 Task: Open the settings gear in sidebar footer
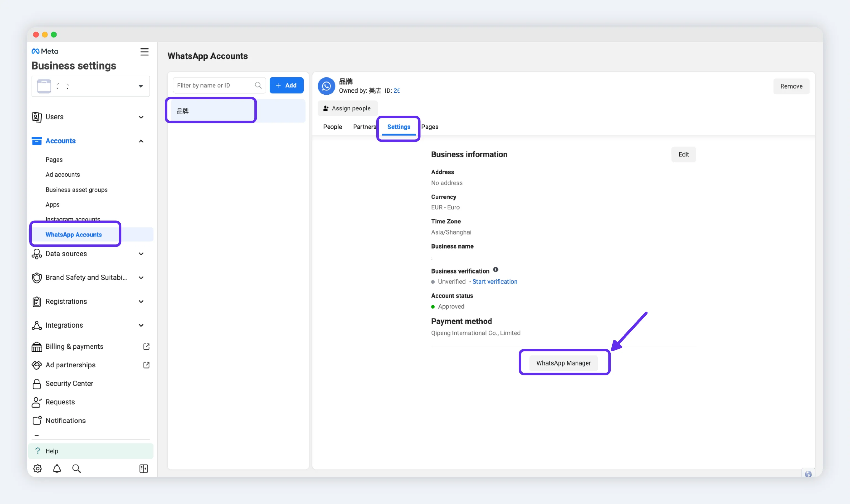[x=37, y=469]
